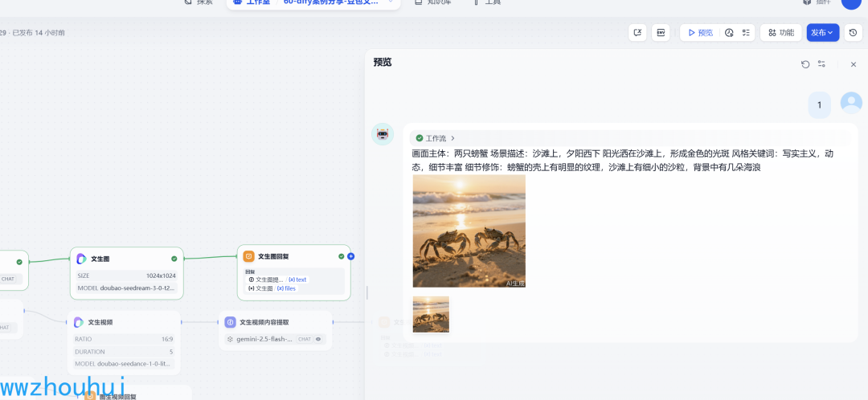Open the ENV environment variables button

[x=661, y=33]
